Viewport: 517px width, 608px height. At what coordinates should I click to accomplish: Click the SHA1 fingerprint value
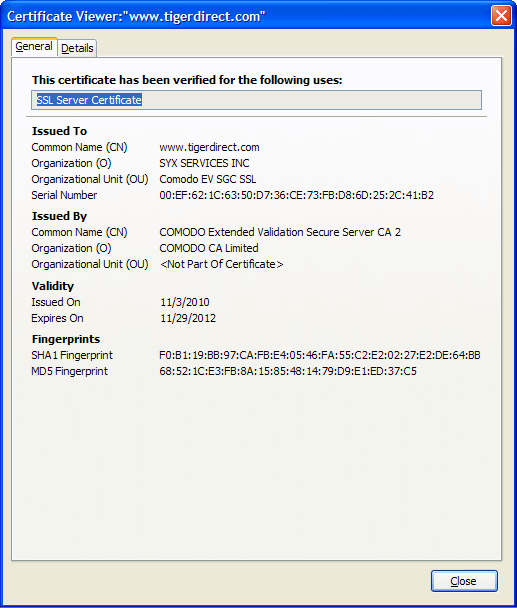click(x=320, y=355)
